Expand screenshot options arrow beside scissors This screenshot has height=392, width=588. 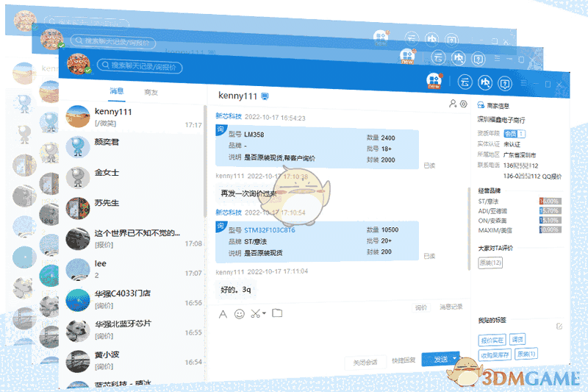264,313
